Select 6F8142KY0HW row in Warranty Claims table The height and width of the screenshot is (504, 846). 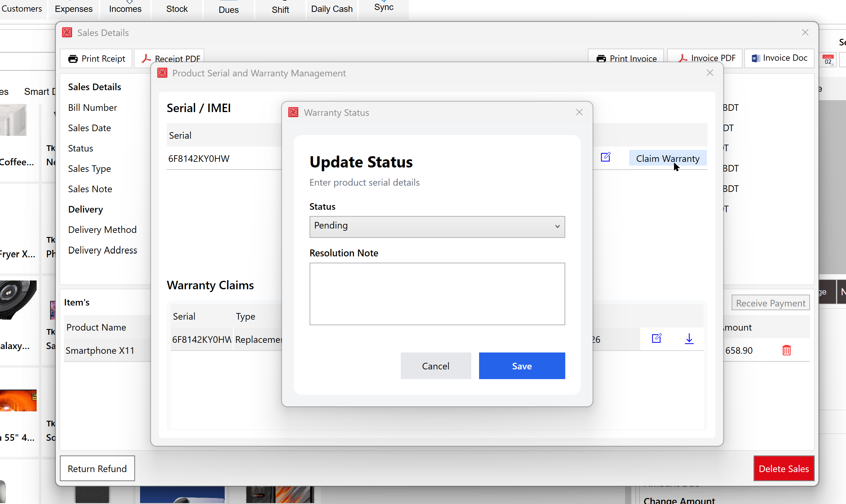pyautogui.click(x=201, y=339)
